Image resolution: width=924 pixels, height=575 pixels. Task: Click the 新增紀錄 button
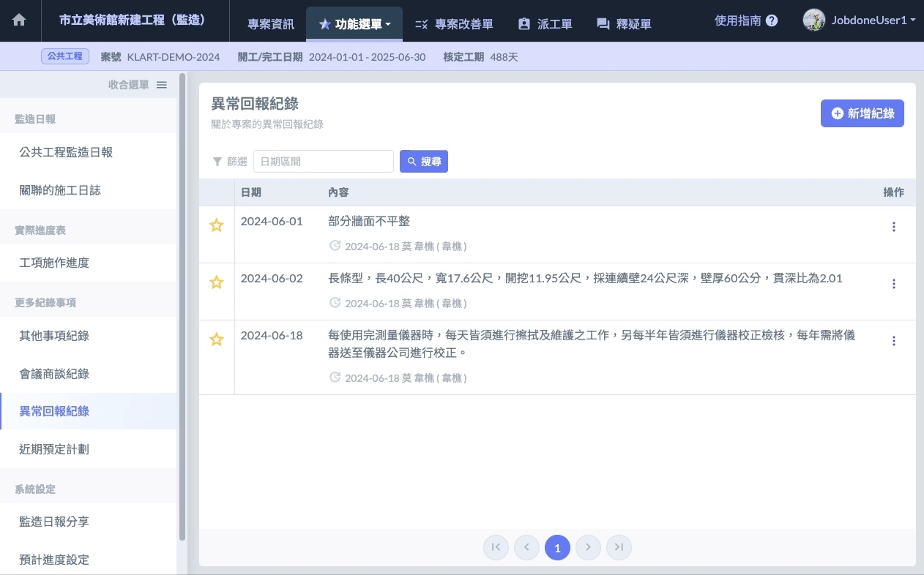click(862, 113)
